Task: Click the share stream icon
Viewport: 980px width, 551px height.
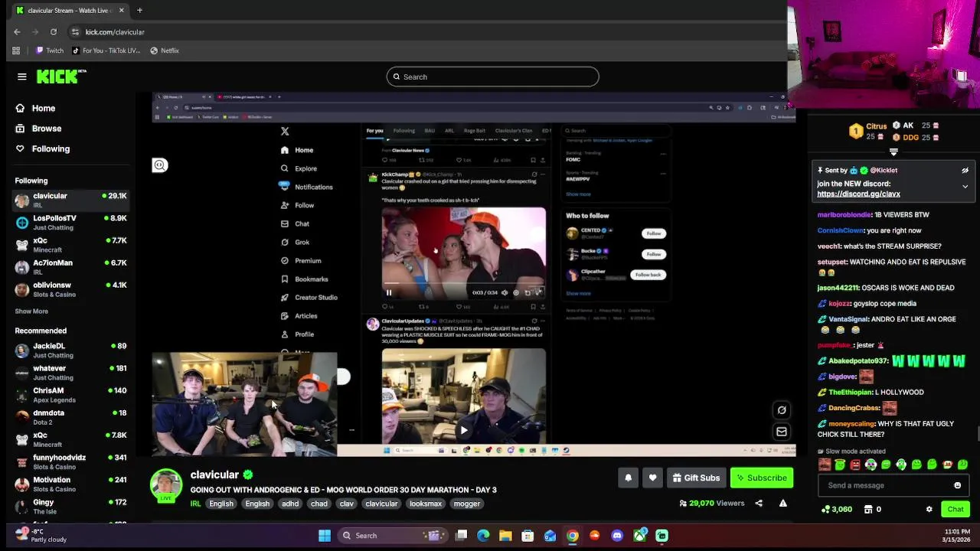Action: [759, 503]
